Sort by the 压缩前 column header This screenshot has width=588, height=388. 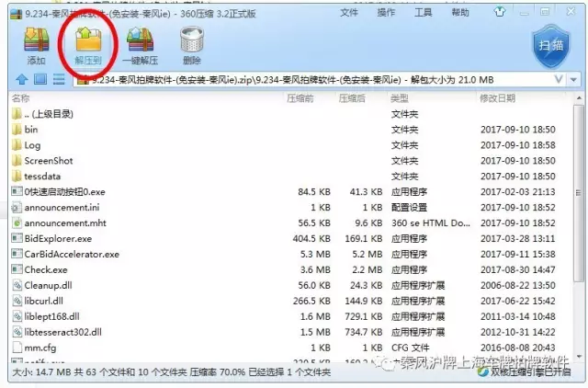click(x=300, y=98)
